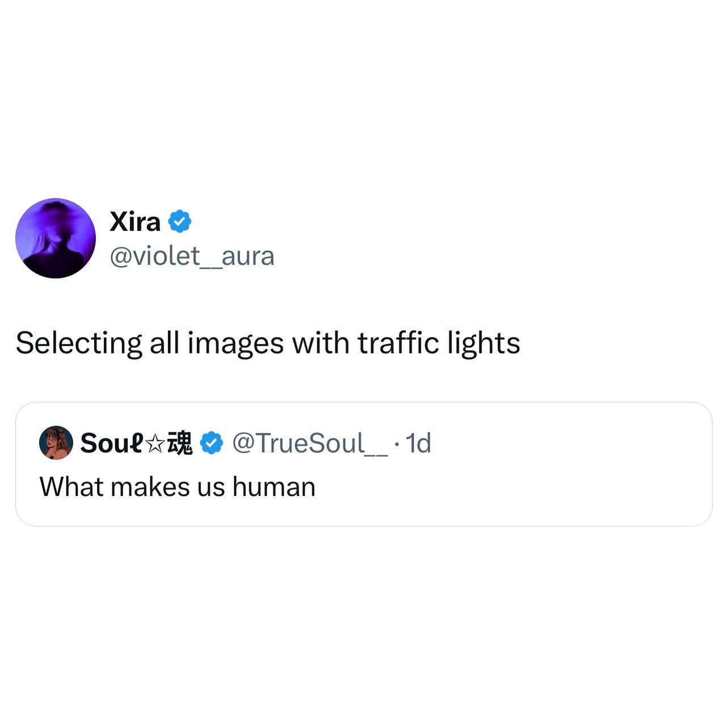Click Soul's blue verified checkmark
Screen dimensions: 728x728
(211, 443)
